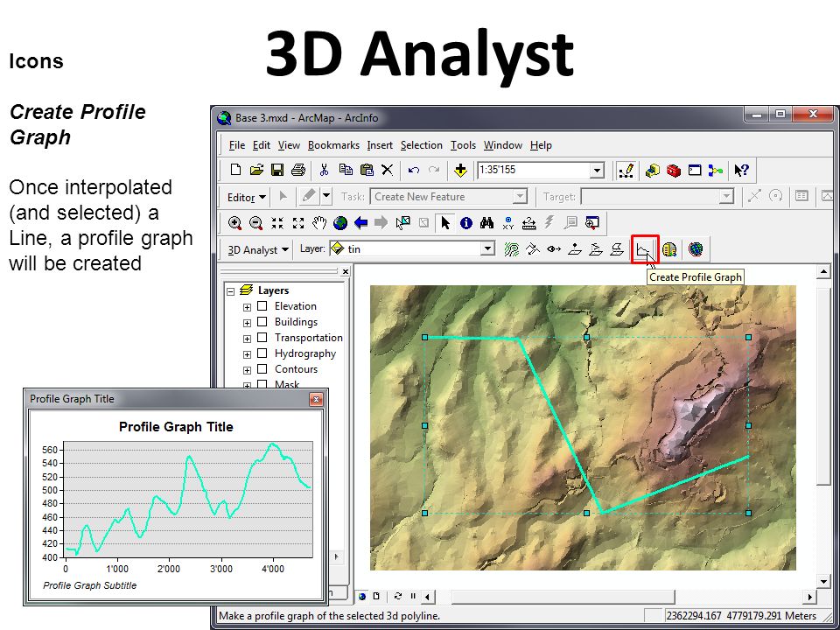Undo the last action
The height and width of the screenshot is (630, 840).
(414, 171)
